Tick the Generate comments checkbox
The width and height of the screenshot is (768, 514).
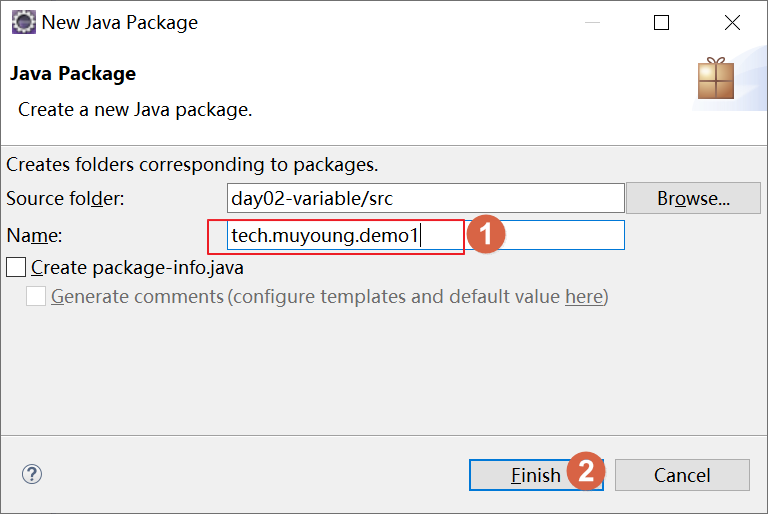[x=36, y=296]
